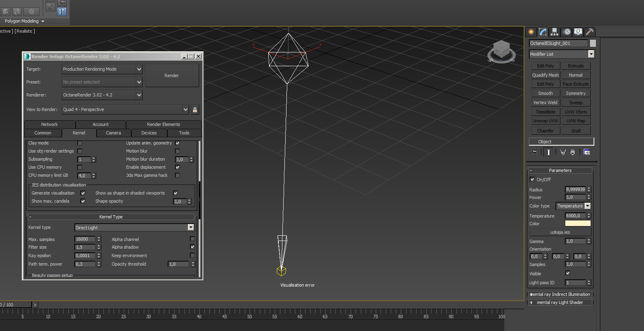Open the Modifier List dropdown

562,54
